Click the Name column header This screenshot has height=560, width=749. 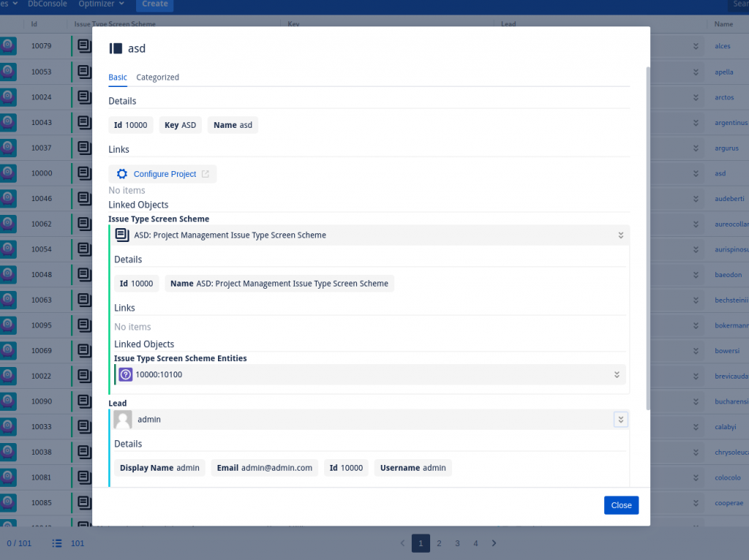(x=723, y=24)
